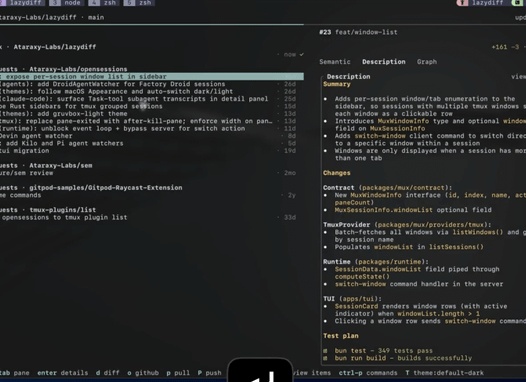Select the 'add Kilo and Pi agent watchers' row
This screenshot has height=382, width=526.
coord(152,143)
